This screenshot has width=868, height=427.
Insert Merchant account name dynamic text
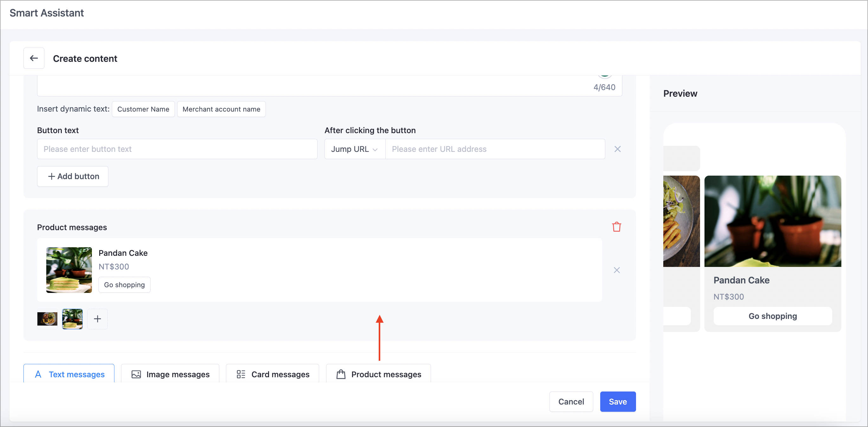222,109
